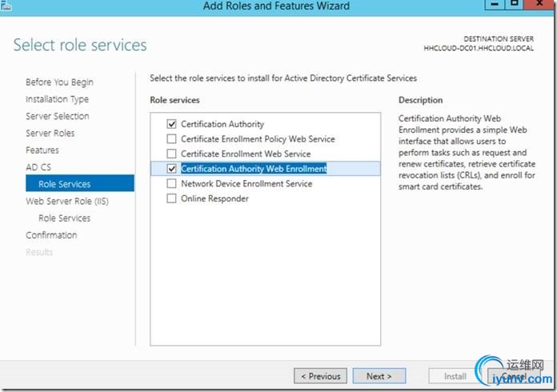Select AD CS in the sidebar
Viewport: 557px width, 392px height.
[38, 167]
